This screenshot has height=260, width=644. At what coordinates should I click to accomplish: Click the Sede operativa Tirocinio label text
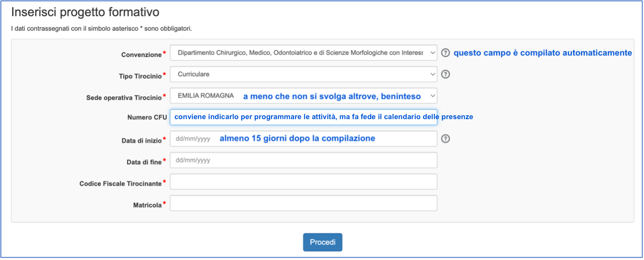[124, 98]
